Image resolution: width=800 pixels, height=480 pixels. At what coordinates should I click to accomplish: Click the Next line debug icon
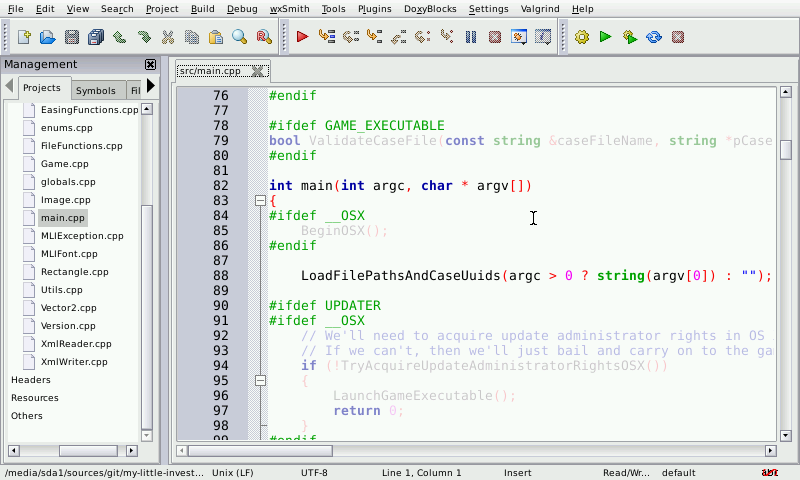(351, 37)
